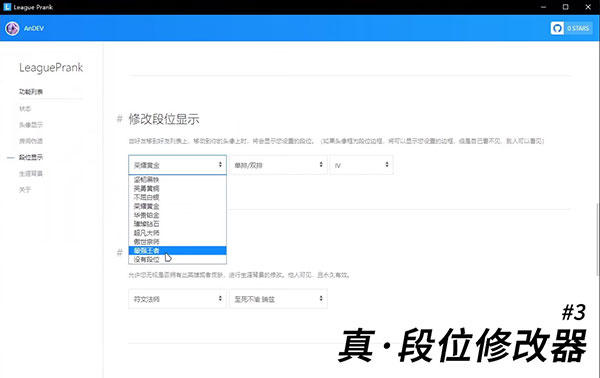Click the League Prank title bar app icon
This screenshot has width=600, height=378.
pos(7,7)
